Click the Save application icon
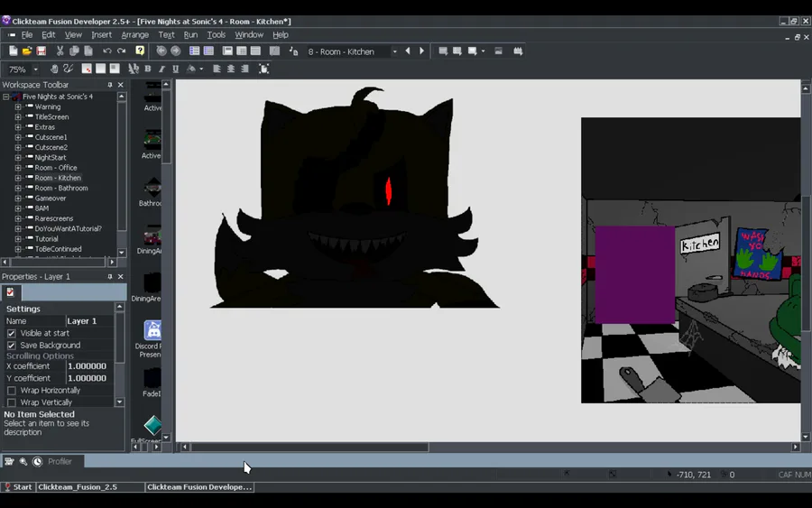The height and width of the screenshot is (508, 812). (x=41, y=51)
